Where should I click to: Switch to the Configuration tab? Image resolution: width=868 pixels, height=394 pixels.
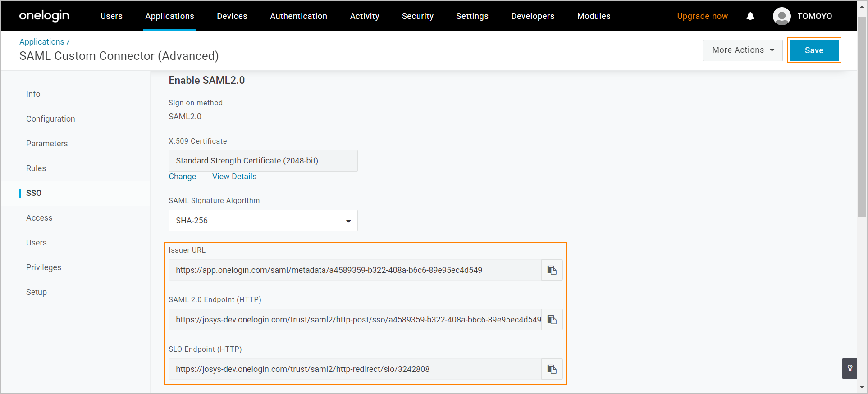[x=50, y=119]
